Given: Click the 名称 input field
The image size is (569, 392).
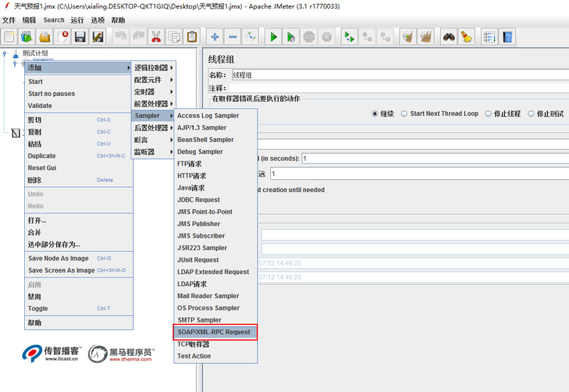Looking at the screenshot, I should (x=400, y=75).
